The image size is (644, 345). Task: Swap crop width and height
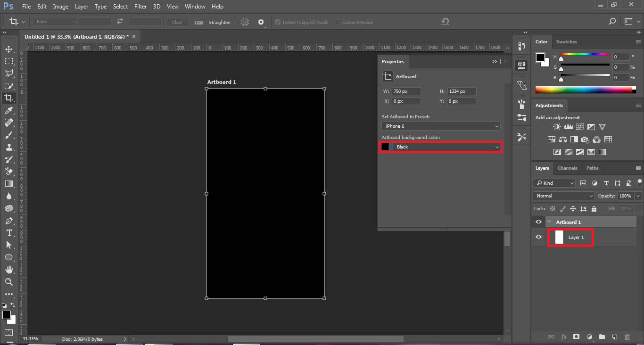[x=120, y=22]
